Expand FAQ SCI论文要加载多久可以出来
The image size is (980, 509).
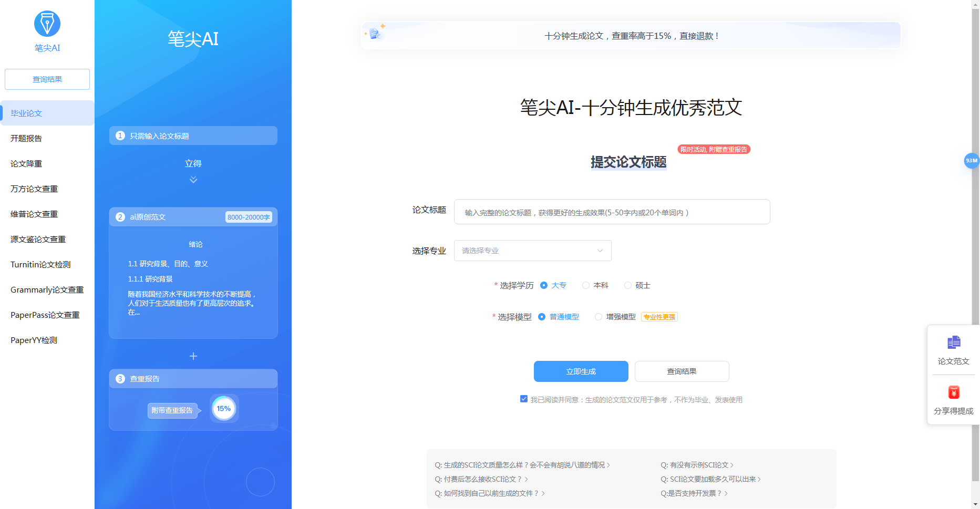[711, 479]
